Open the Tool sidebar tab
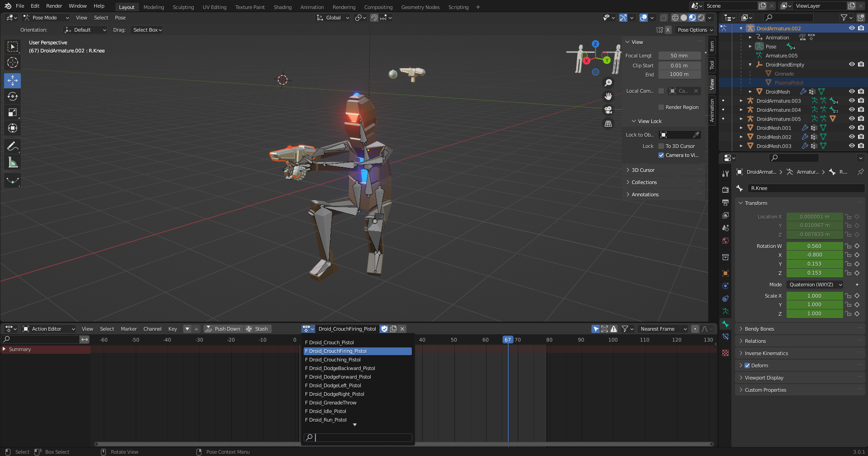 pyautogui.click(x=712, y=65)
